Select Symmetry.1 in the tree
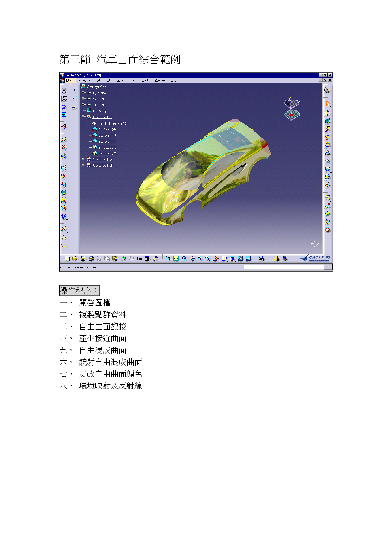This screenshot has width=392, height=555. pyautogui.click(x=107, y=147)
